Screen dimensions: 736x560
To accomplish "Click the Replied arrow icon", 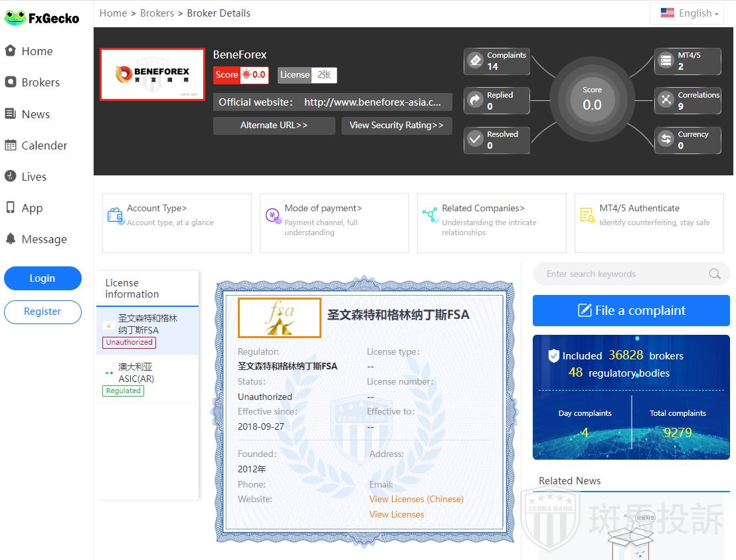I will (x=475, y=100).
